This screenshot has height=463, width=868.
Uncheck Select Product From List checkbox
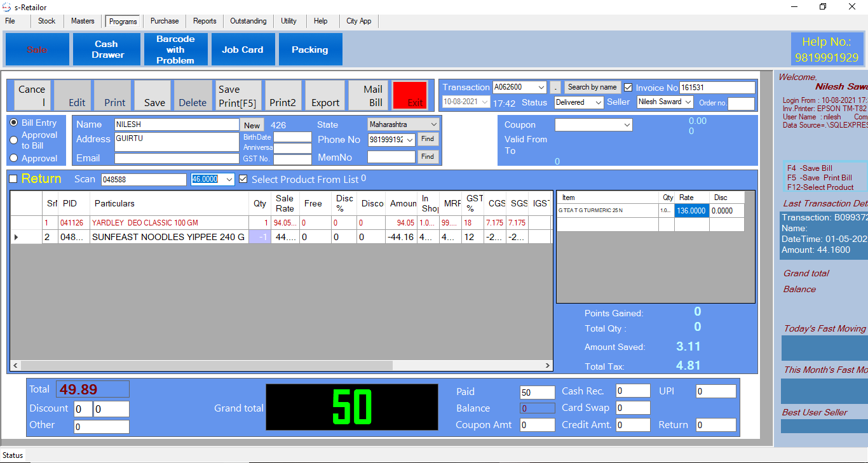pyautogui.click(x=243, y=179)
